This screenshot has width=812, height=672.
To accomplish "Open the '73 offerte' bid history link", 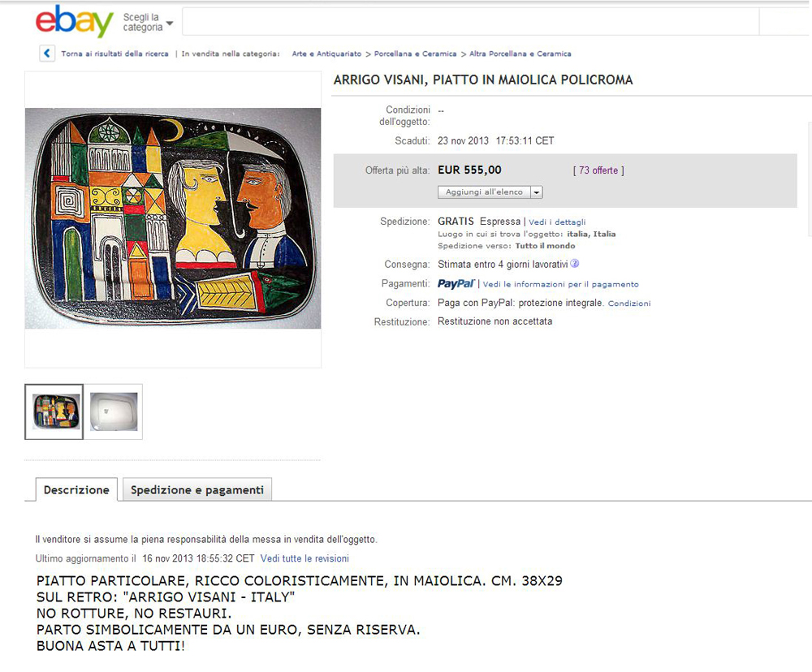I will point(598,170).
